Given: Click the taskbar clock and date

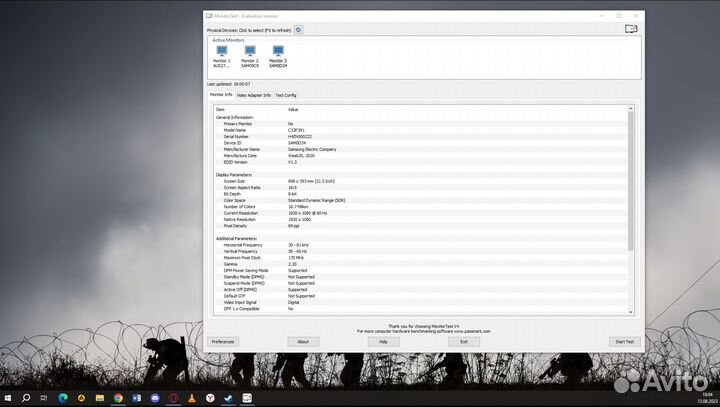Looking at the screenshot, I should [x=707, y=398].
